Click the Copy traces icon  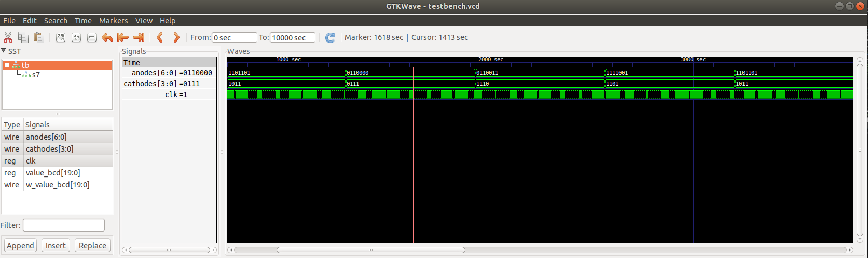click(23, 37)
